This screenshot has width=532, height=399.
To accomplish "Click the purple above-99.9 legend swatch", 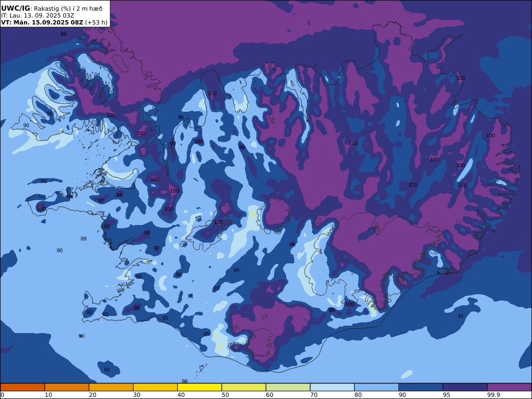I will tap(509, 387).
